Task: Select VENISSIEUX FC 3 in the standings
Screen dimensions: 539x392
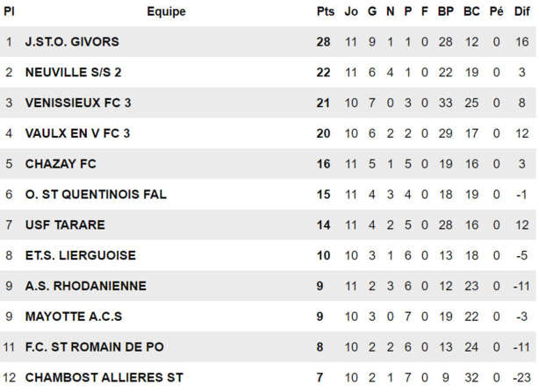Action: [x=78, y=103]
